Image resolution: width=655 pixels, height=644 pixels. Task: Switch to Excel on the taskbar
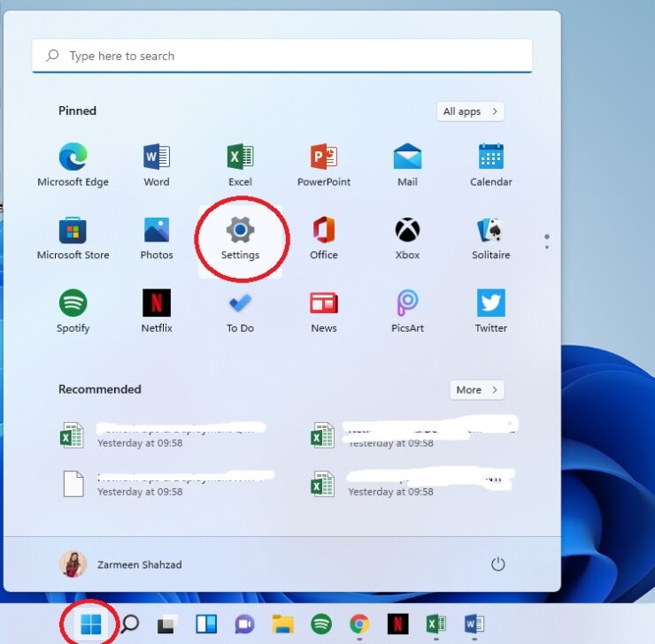coord(435,625)
